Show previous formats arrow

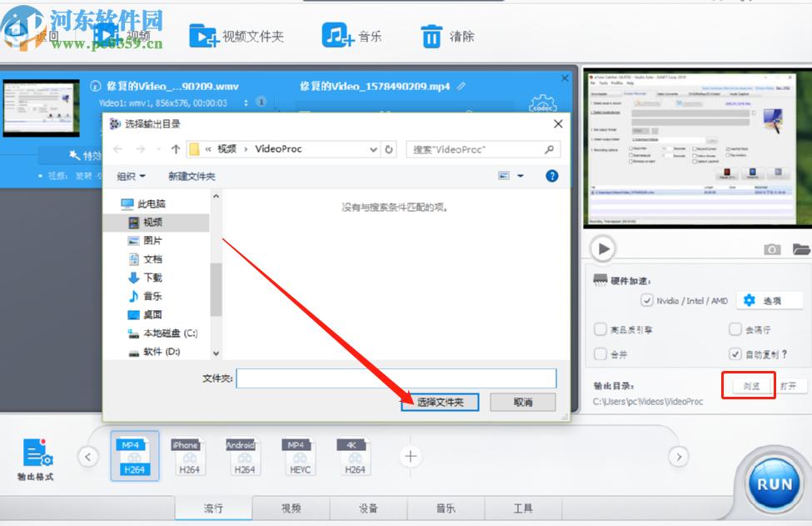[x=88, y=457]
